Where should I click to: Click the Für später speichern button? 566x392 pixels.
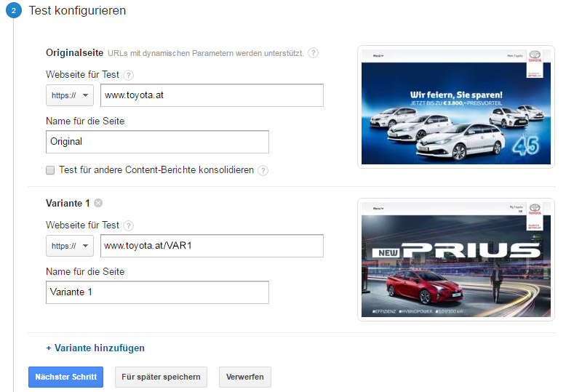coord(162,377)
